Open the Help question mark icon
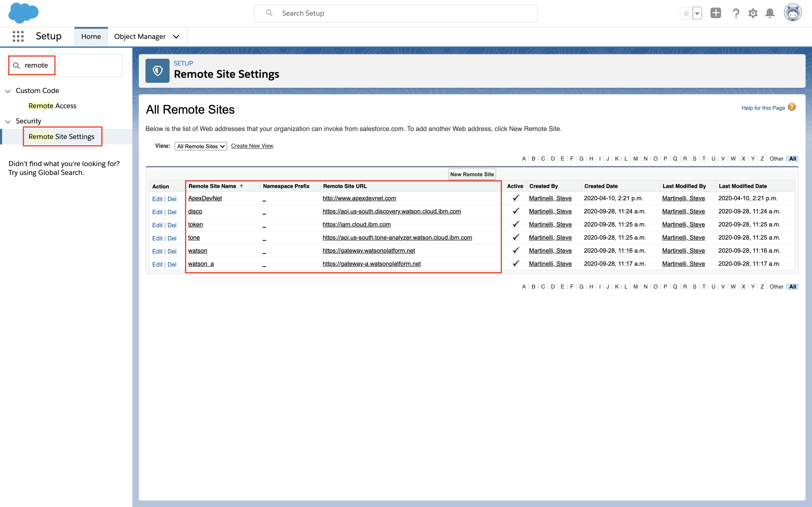This screenshot has width=812, height=507. click(x=736, y=13)
